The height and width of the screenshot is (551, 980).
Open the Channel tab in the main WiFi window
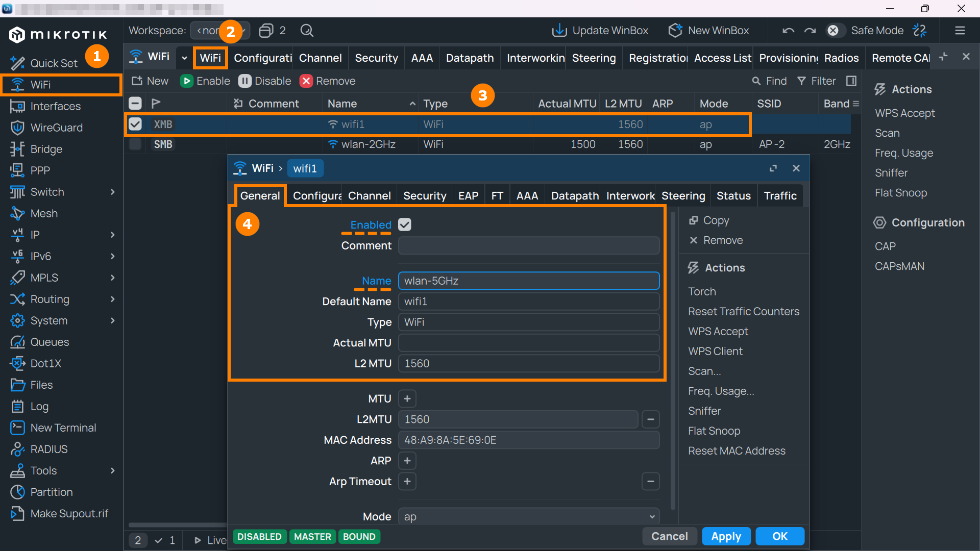click(x=321, y=58)
